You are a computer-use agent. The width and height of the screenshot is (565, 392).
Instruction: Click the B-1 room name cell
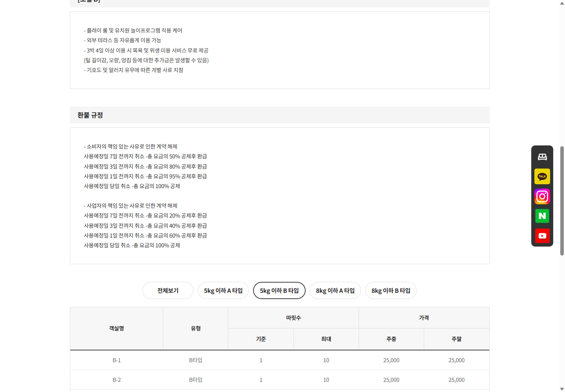tap(117, 360)
